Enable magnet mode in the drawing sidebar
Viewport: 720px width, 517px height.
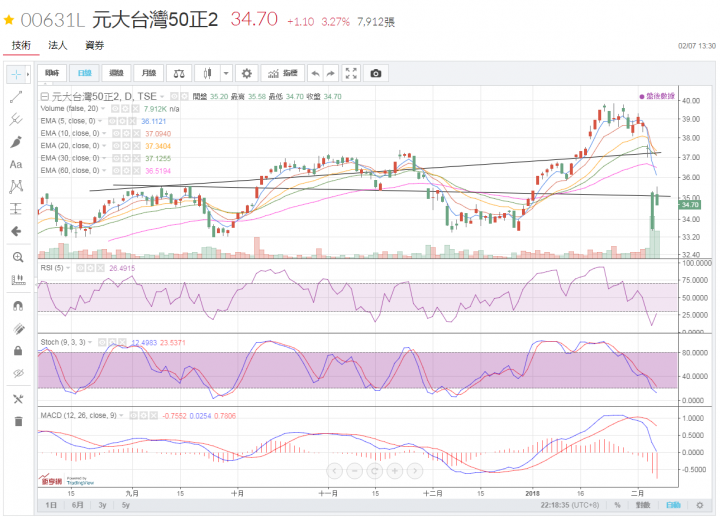point(18,306)
